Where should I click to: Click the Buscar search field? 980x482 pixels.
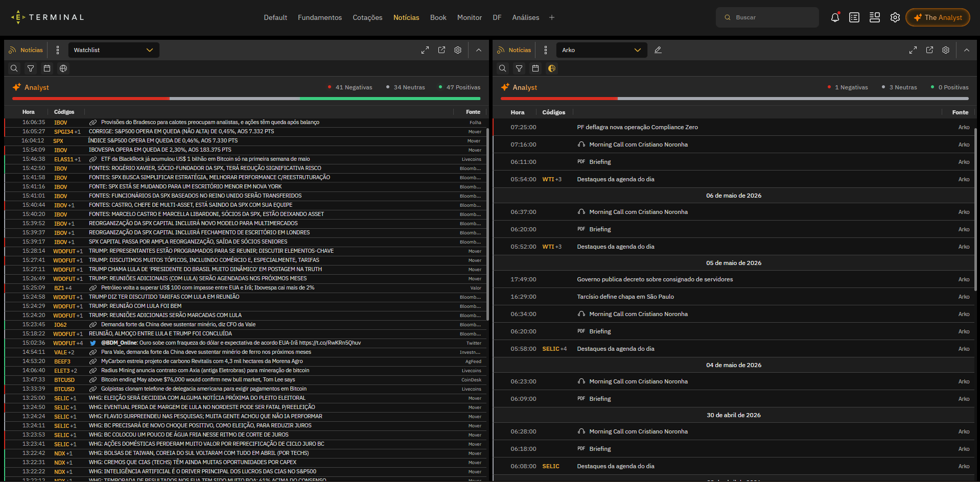(767, 17)
